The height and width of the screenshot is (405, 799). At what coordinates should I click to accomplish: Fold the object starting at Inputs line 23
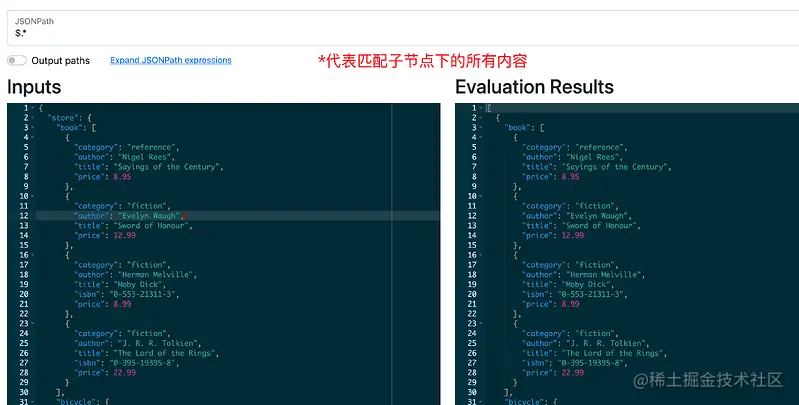33,323
